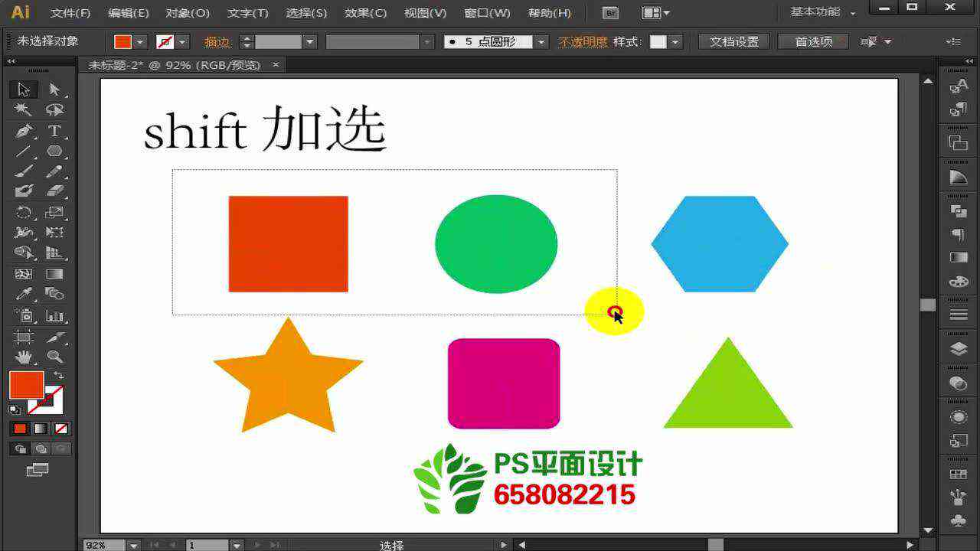Open zoom level 92% dropdown arrow

[x=134, y=545]
